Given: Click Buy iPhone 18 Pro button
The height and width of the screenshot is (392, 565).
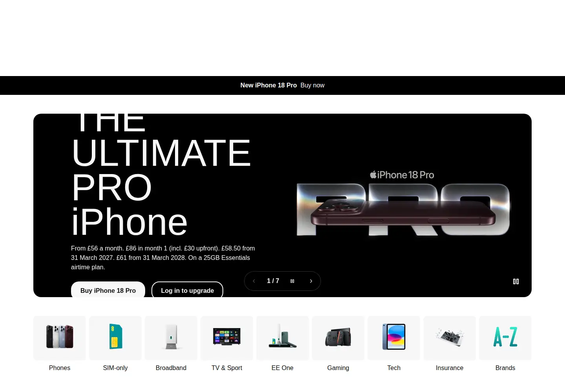Looking at the screenshot, I should pos(108,290).
